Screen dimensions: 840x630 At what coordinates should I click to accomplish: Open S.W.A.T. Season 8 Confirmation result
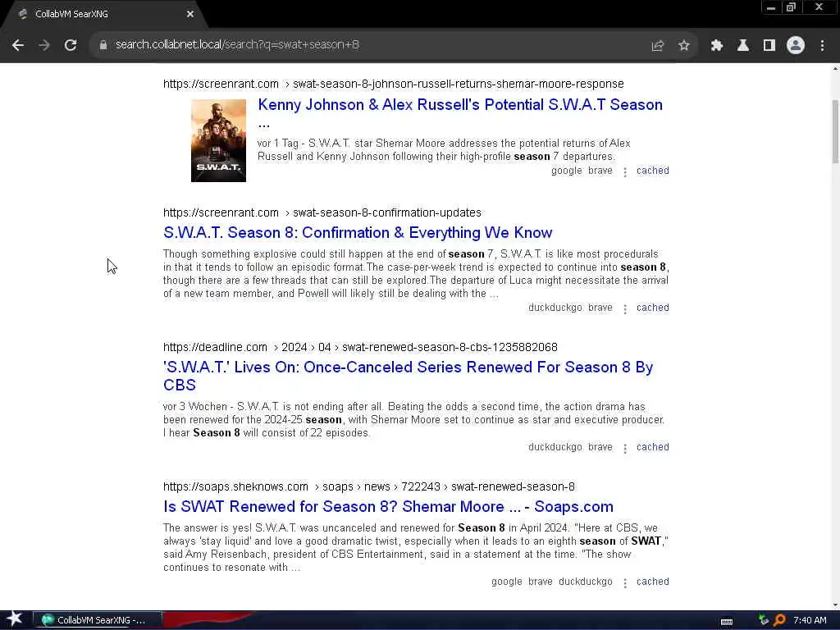pos(358,232)
